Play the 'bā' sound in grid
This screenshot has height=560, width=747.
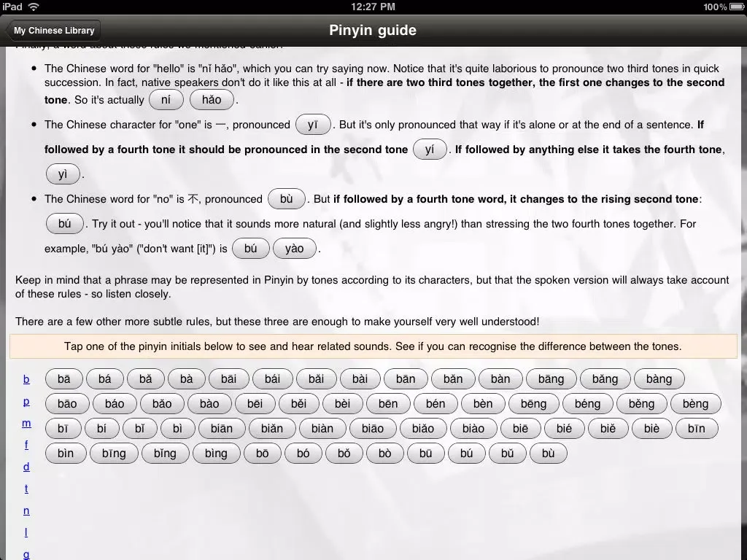pos(64,378)
